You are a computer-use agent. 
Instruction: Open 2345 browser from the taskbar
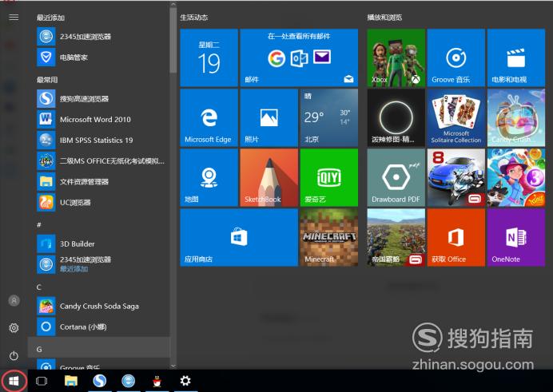(128, 381)
